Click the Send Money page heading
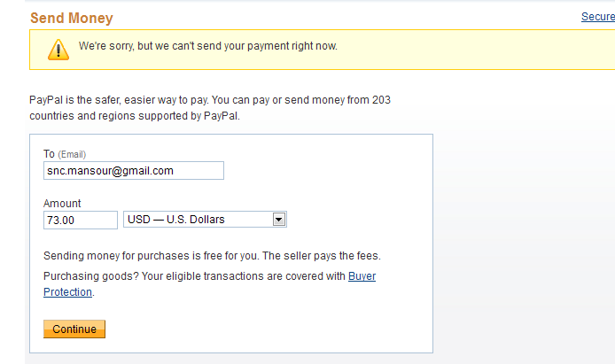The image size is (615, 364). point(72,18)
